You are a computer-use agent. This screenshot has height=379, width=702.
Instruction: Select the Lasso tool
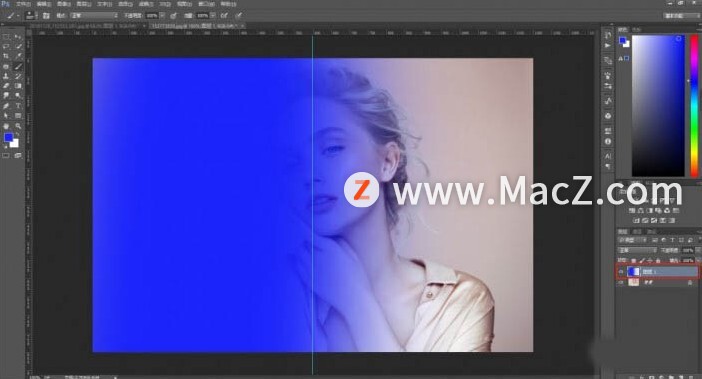6,47
